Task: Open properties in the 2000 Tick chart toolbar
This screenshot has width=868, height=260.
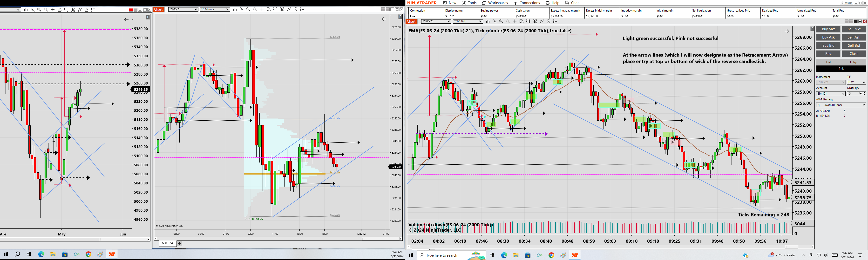Action: [x=555, y=21]
